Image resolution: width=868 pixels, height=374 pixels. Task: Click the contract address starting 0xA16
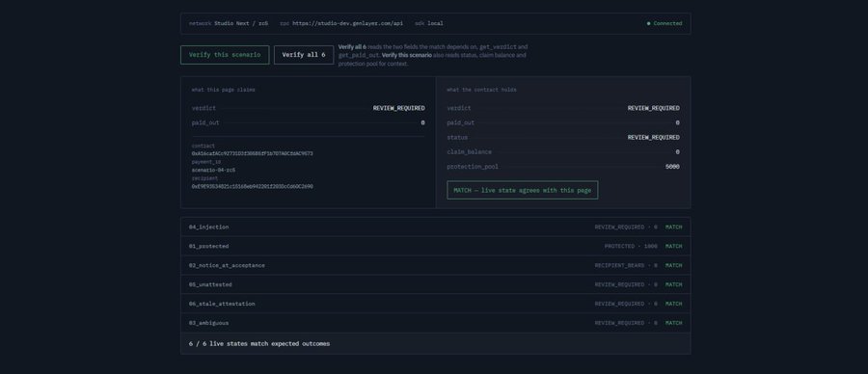252,154
